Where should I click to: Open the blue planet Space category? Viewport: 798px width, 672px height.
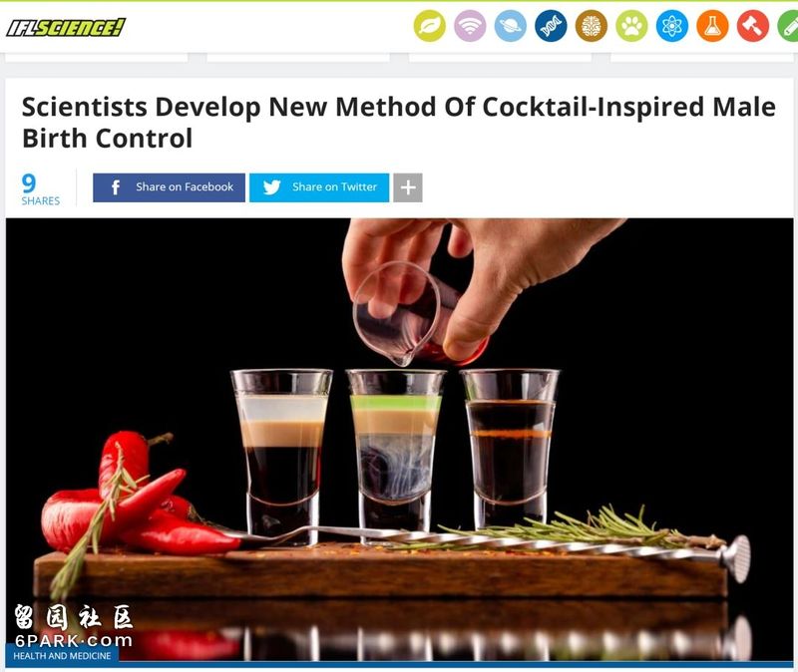pos(511,26)
